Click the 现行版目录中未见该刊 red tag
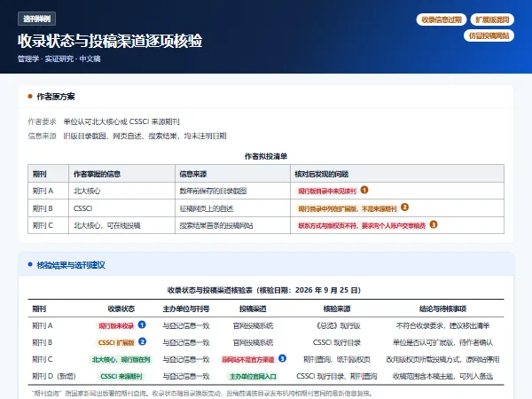 coord(327,191)
